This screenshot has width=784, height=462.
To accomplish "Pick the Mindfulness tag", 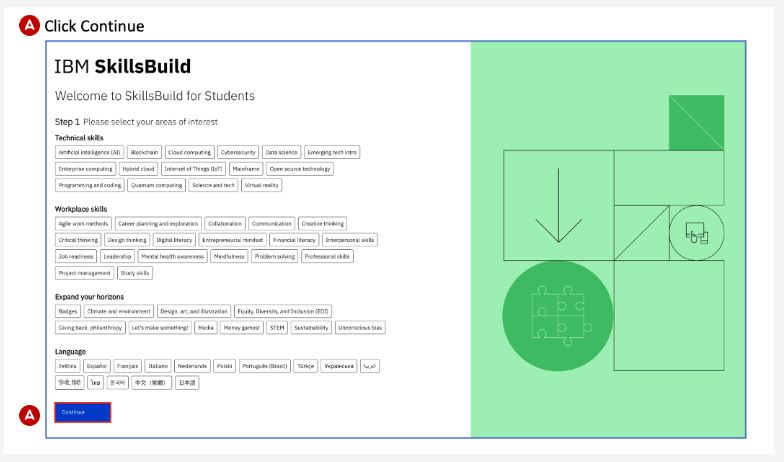I will (x=229, y=256).
